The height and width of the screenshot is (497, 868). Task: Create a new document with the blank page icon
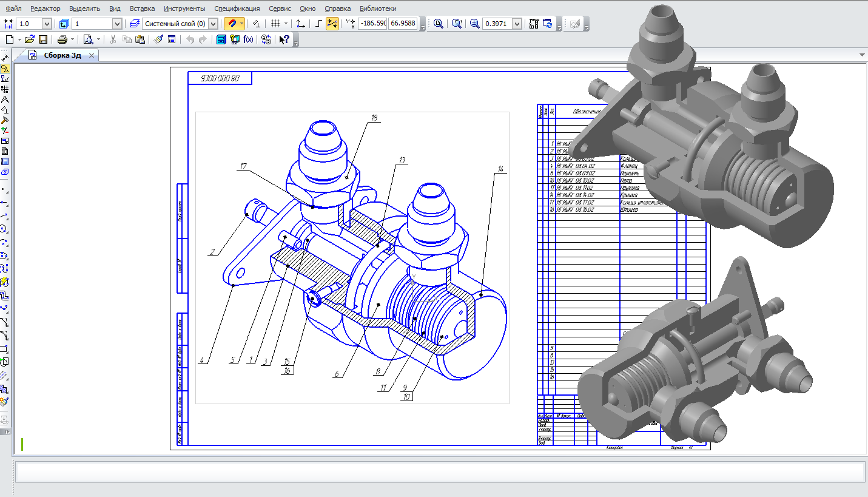[9, 39]
